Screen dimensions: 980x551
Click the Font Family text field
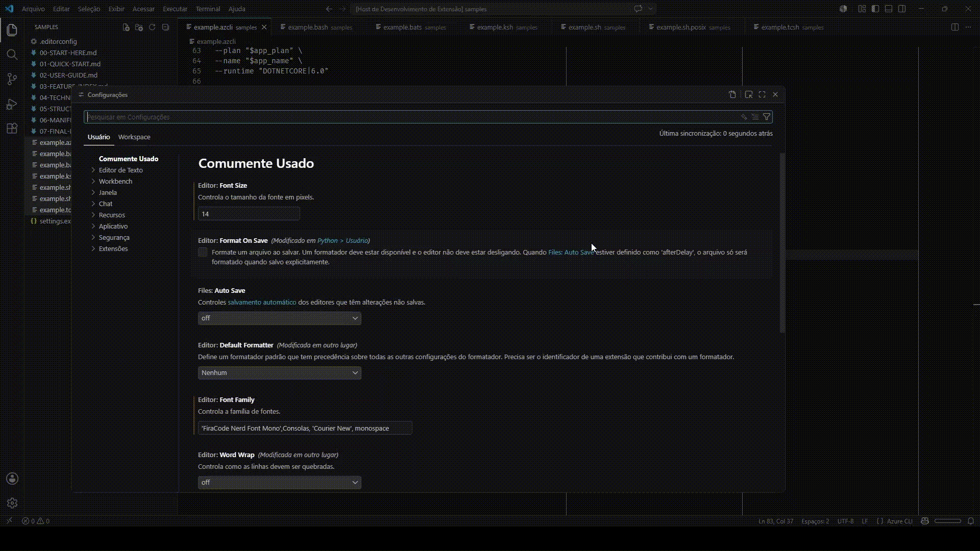coord(305,428)
